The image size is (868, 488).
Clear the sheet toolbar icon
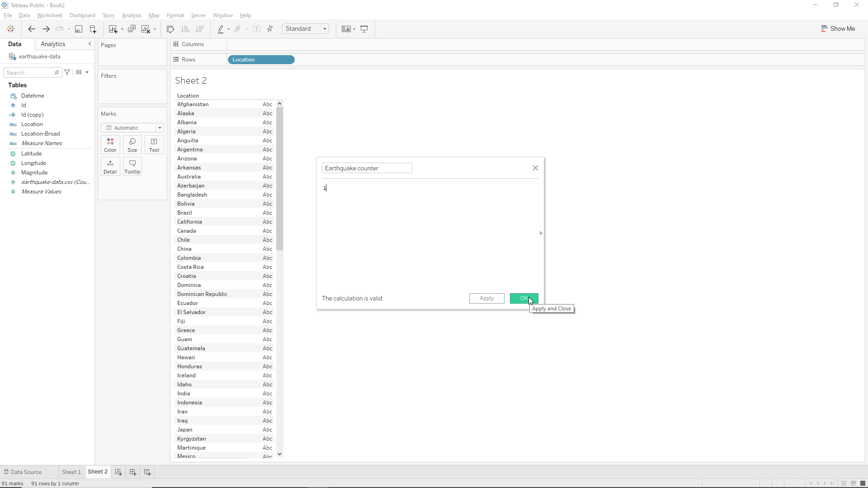coord(146,29)
